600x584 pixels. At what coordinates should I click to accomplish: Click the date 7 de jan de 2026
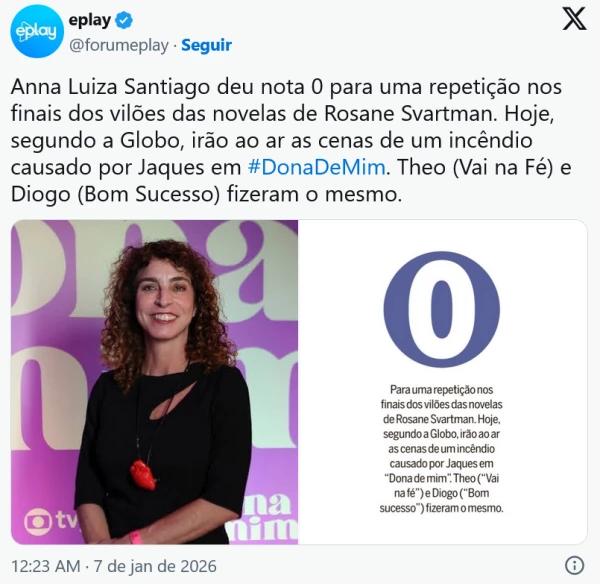coord(155,566)
